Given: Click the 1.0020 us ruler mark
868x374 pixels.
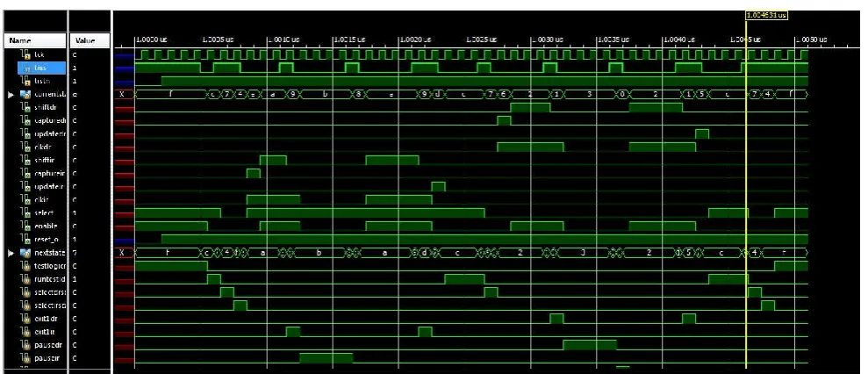Looking at the screenshot, I should [413, 40].
